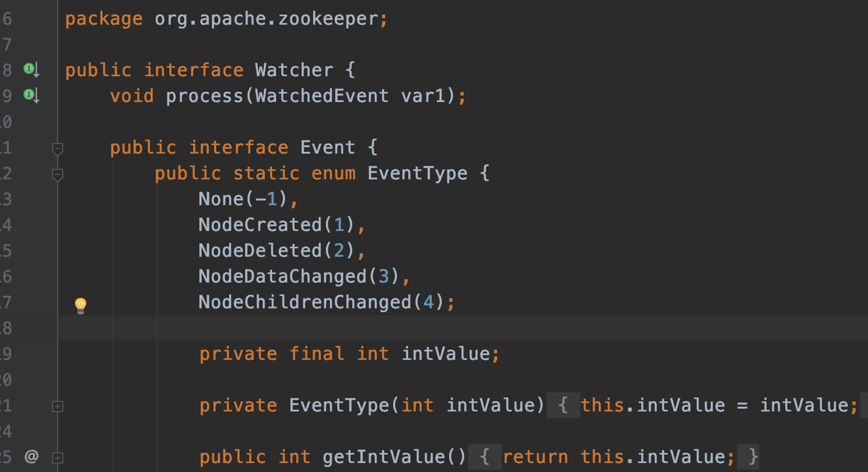Collapse the Event interface fold marker
Viewport: 868px width, 472px height.
click(x=57, y=149)
